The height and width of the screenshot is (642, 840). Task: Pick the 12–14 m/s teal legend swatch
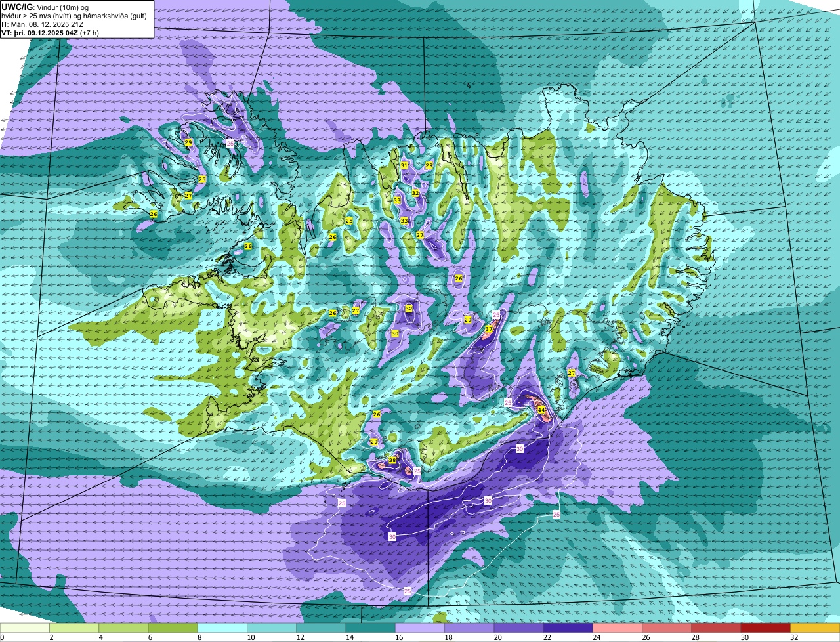click(x=321, y=628)
